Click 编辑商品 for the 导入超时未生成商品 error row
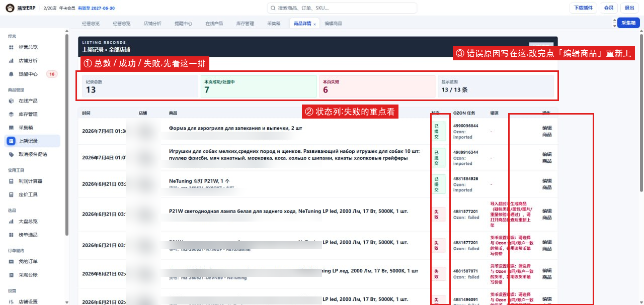This screenshot has height=305, width=644. pos(547,214)
